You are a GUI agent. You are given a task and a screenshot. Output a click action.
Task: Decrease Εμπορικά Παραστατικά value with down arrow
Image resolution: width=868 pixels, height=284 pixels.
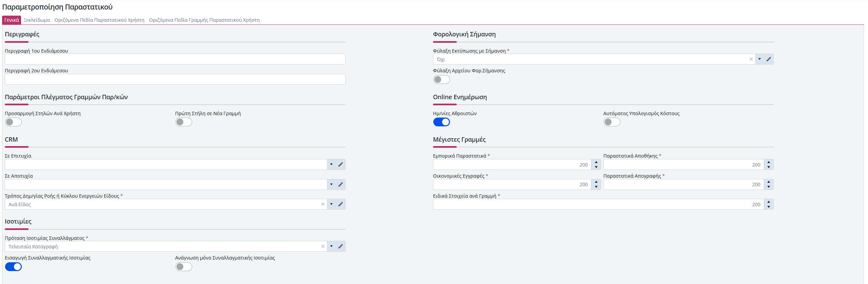click(x=596, y=167)
